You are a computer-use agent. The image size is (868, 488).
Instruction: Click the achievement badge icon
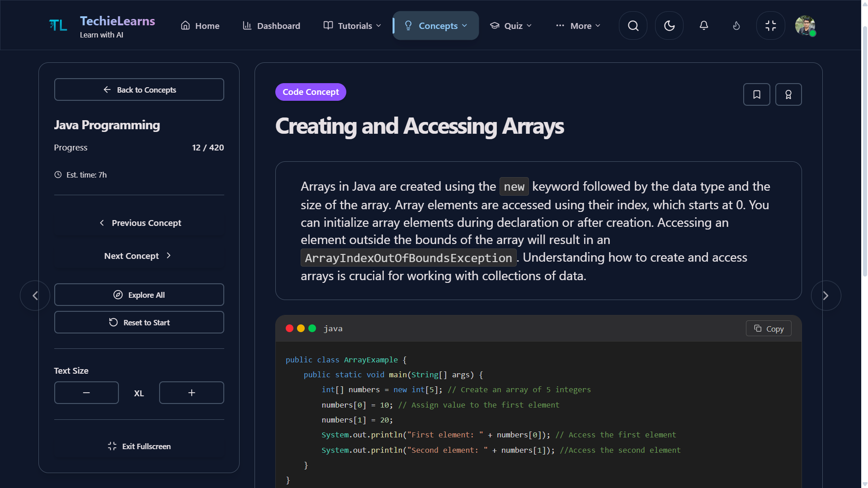[788, 94]
